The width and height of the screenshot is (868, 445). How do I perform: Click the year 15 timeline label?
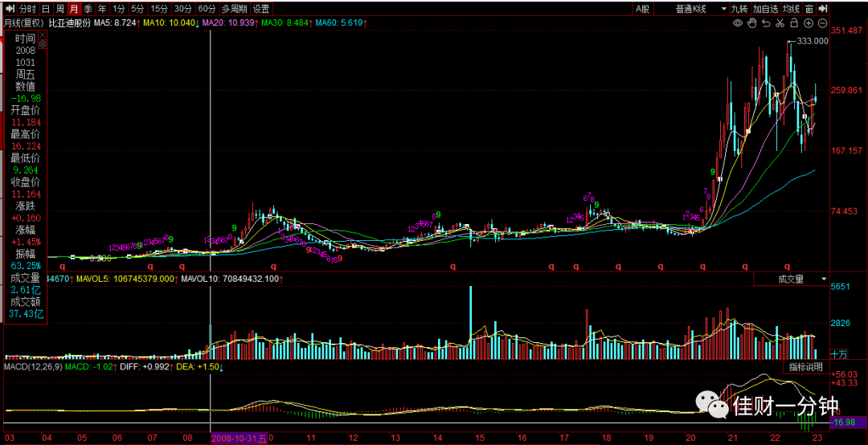click(x=479, y=437)
